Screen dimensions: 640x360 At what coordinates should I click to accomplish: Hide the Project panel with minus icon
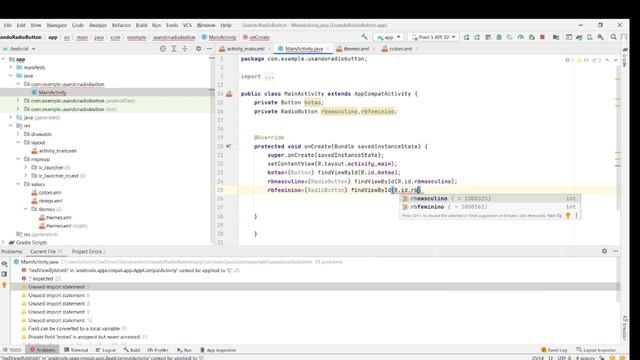[209, 49]
